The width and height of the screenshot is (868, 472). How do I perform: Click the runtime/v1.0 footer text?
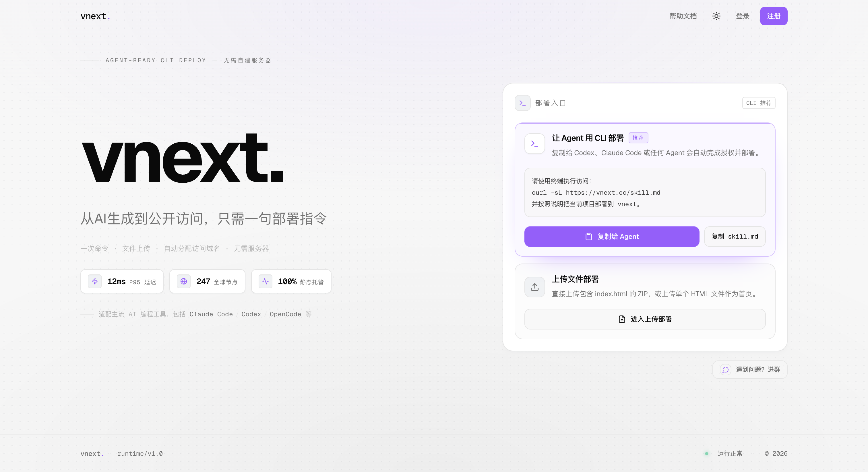(x=140, y=453)
